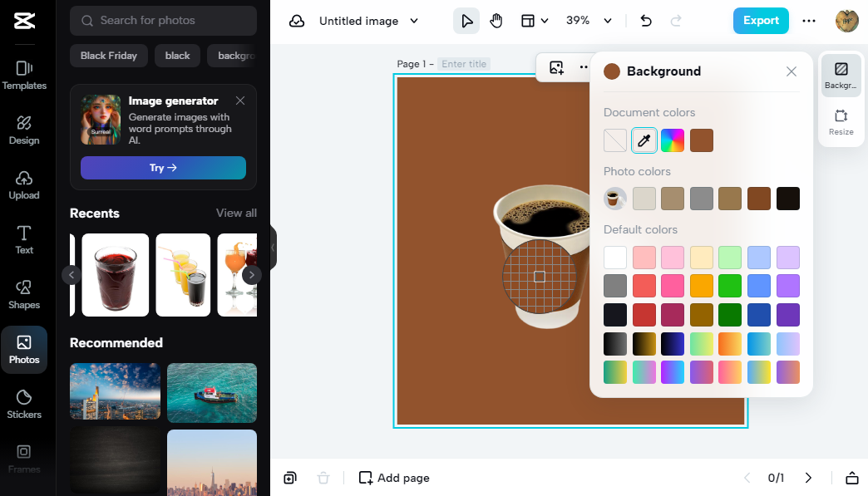The image size is (868, 496).
Task: Click the cloud save status icon
Action: pos(297,21)
